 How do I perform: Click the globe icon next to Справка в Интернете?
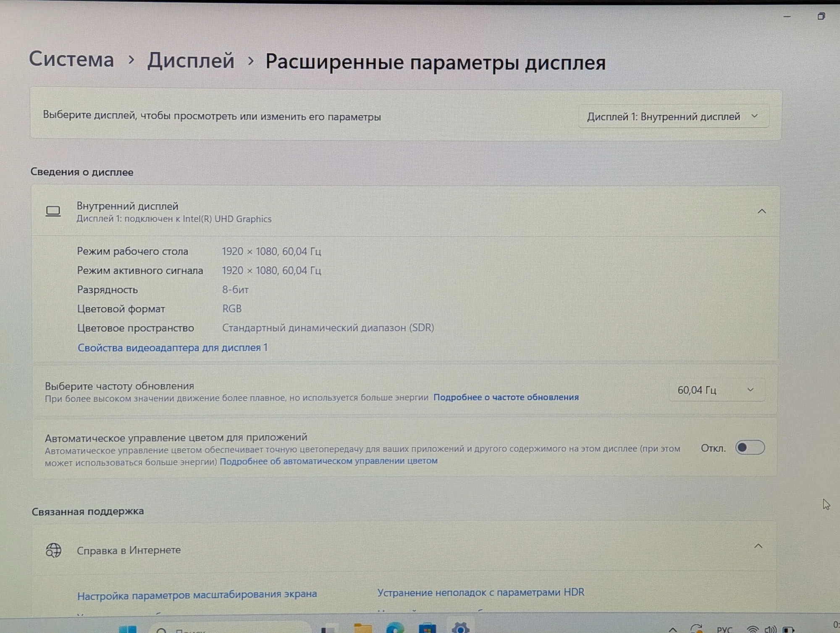(53, 550)
